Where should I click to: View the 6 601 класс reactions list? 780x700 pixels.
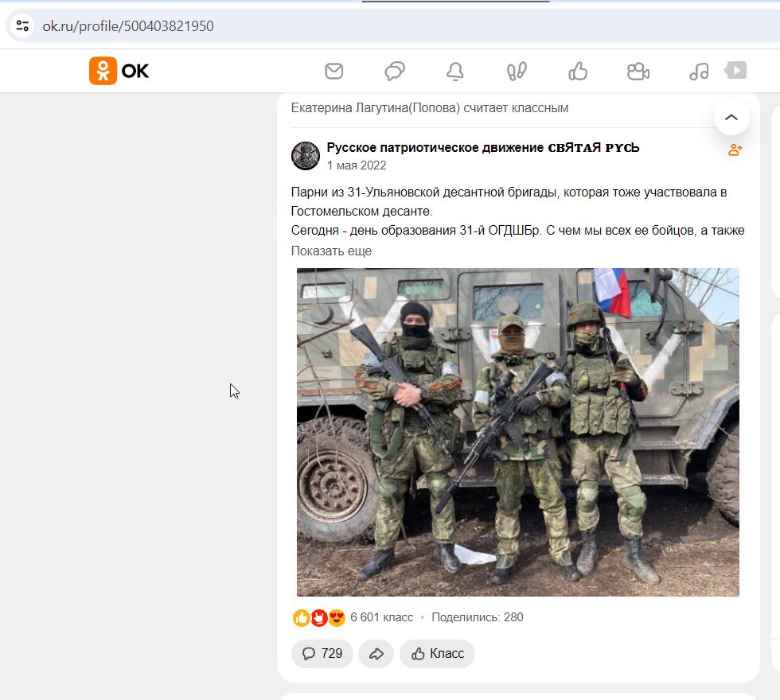coord(381,617)
